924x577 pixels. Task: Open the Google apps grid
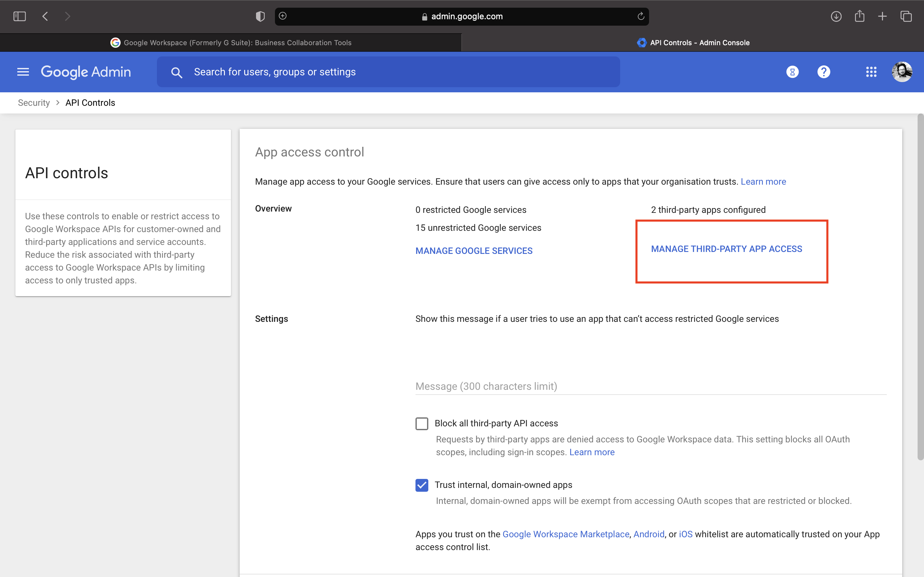tap(871, 72)
